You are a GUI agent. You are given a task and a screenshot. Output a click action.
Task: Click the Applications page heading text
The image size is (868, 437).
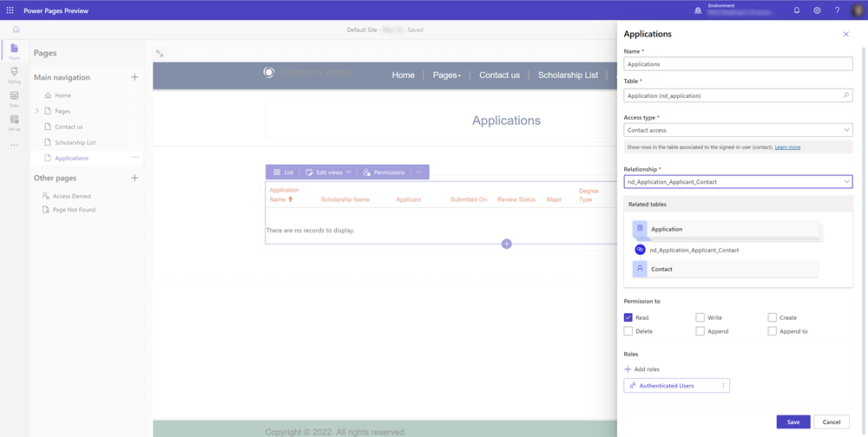pyautogui.click(x=506, y=120)
